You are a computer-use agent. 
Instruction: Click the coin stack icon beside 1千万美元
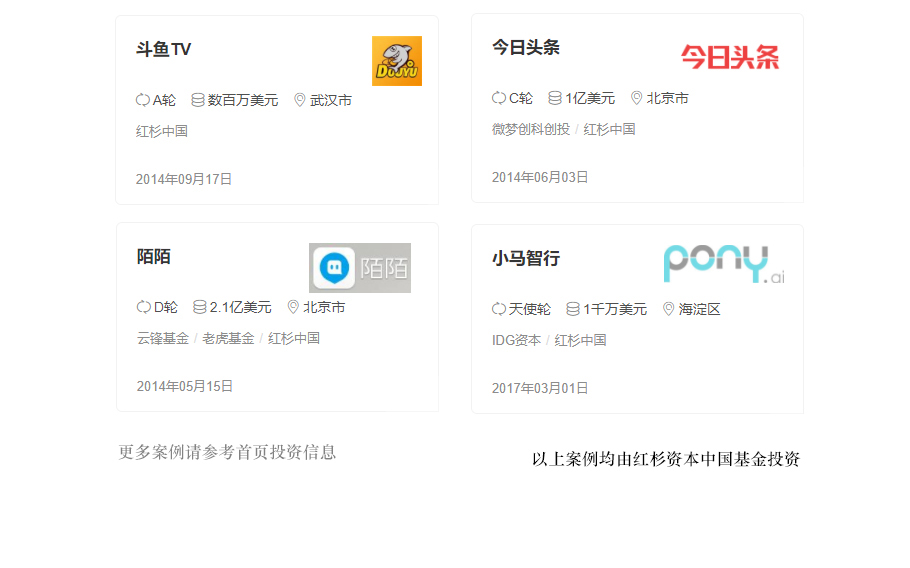(x=573, y=309)
